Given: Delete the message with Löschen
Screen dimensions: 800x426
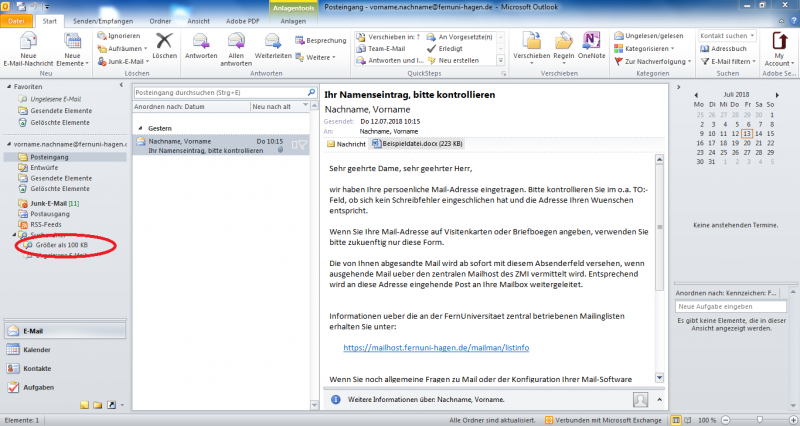Looking at the screenshot, I should [164, 46].
